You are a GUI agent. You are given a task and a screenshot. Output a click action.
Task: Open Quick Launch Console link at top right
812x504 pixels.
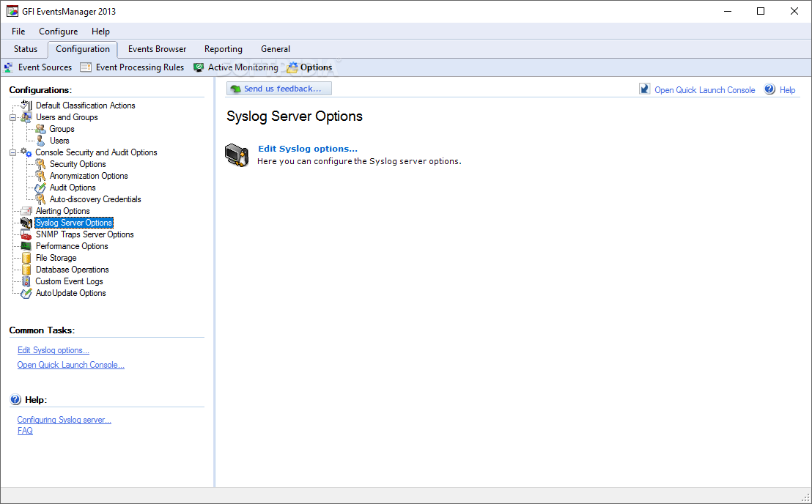pos(705,90)
